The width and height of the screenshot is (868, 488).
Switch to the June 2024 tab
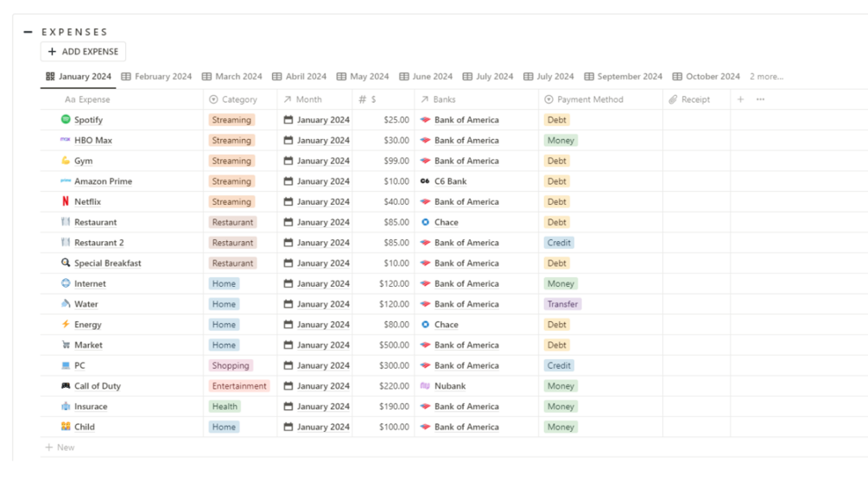tap(426, 76)
